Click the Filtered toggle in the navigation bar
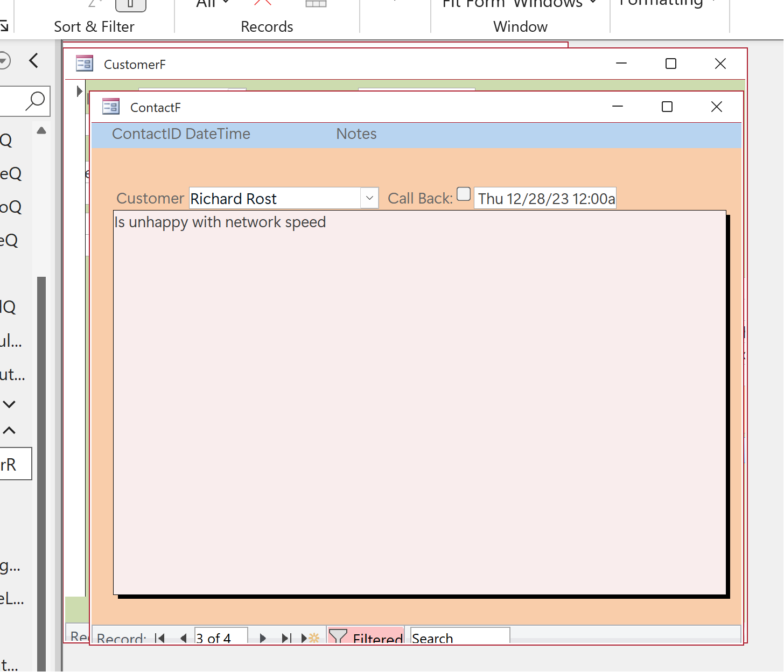This screenshot has height=672, width=784. coord(366,638)
